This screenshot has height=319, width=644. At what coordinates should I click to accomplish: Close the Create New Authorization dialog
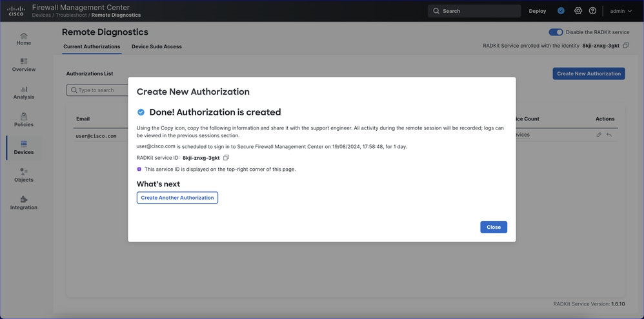coord(494,227)
